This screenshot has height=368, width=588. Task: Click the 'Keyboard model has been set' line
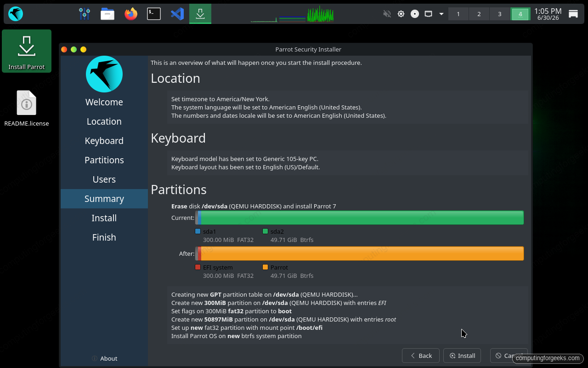(245, 159)
